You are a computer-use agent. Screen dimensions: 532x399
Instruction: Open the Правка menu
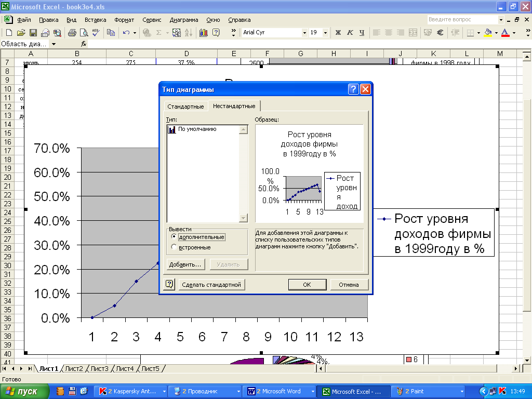48,20
